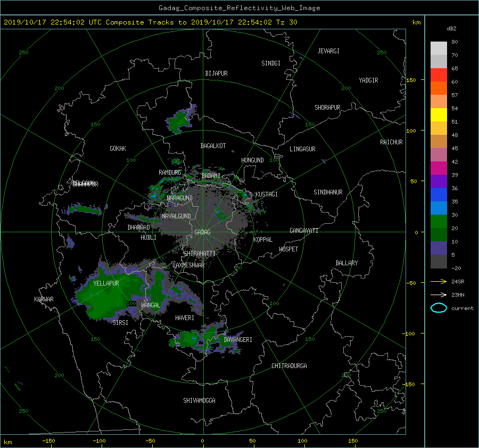The width and height of the screenshot is (479, 448).
Task: Click the KOPPAL city label
Action: (x=263, y=240)
